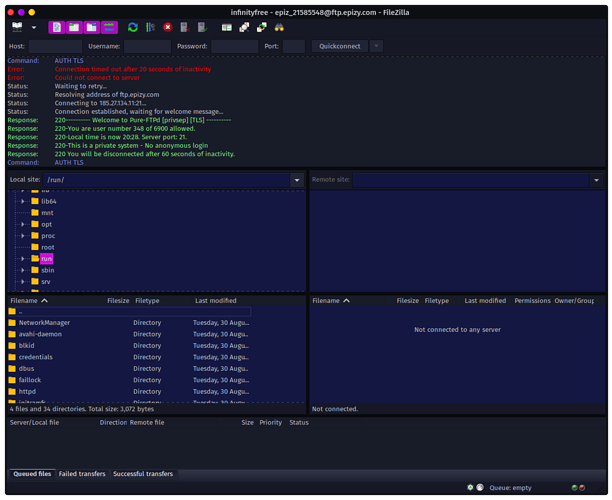Open the Quickconnect history dropdown
Screen dimensions: 612x500
[x=376, y=46]
